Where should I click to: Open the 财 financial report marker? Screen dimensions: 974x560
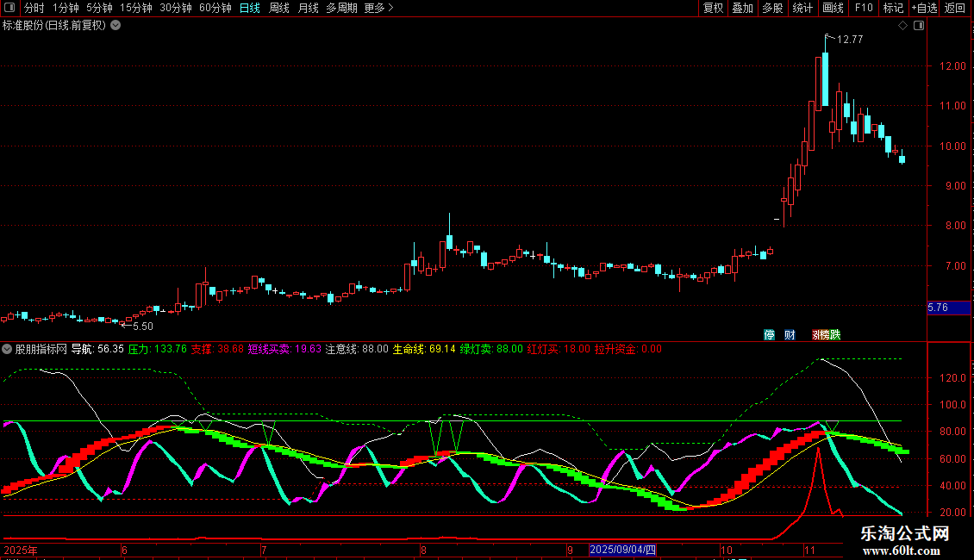(x=790, y=334)
